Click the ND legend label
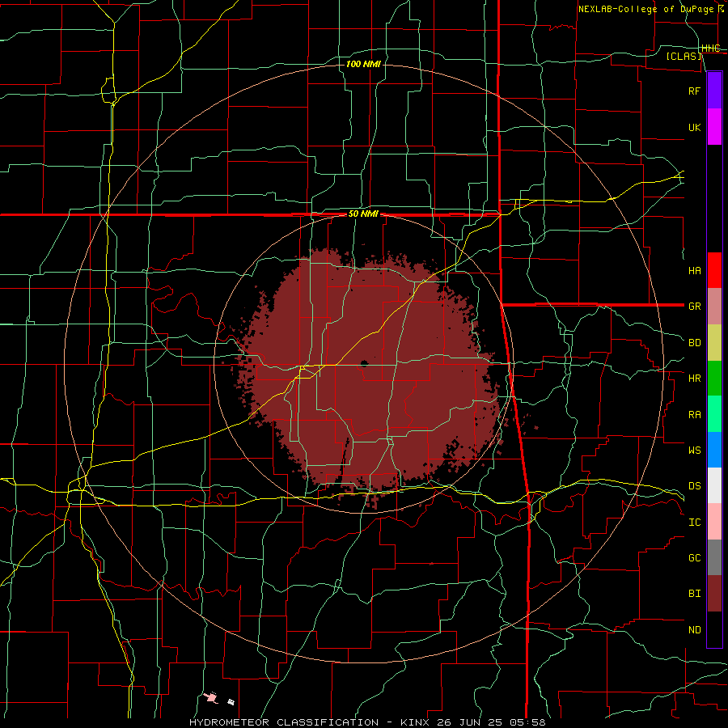 (694, 630)
